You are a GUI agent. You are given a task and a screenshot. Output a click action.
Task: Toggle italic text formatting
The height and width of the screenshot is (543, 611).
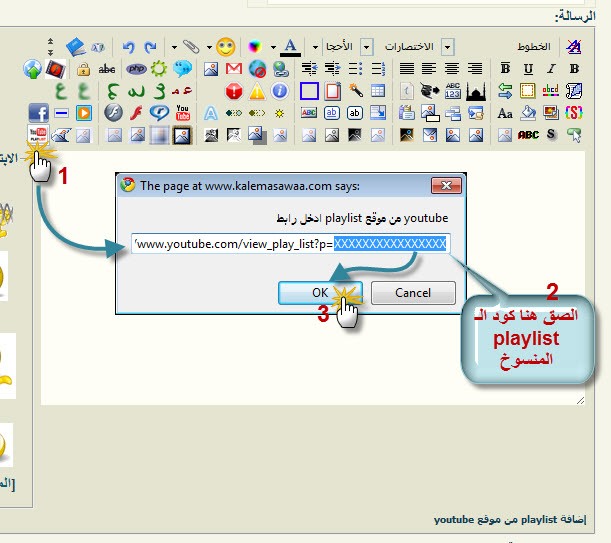551,69
